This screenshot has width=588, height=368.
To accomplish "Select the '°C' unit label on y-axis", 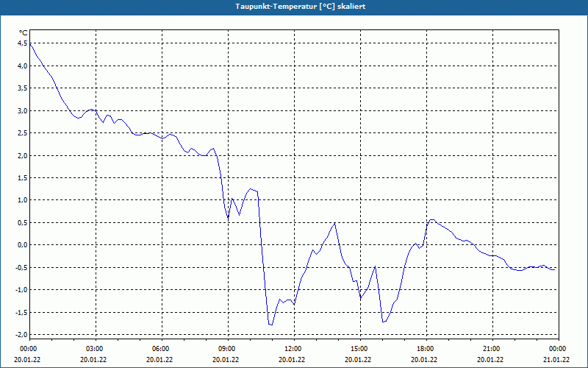I will 24,33.
